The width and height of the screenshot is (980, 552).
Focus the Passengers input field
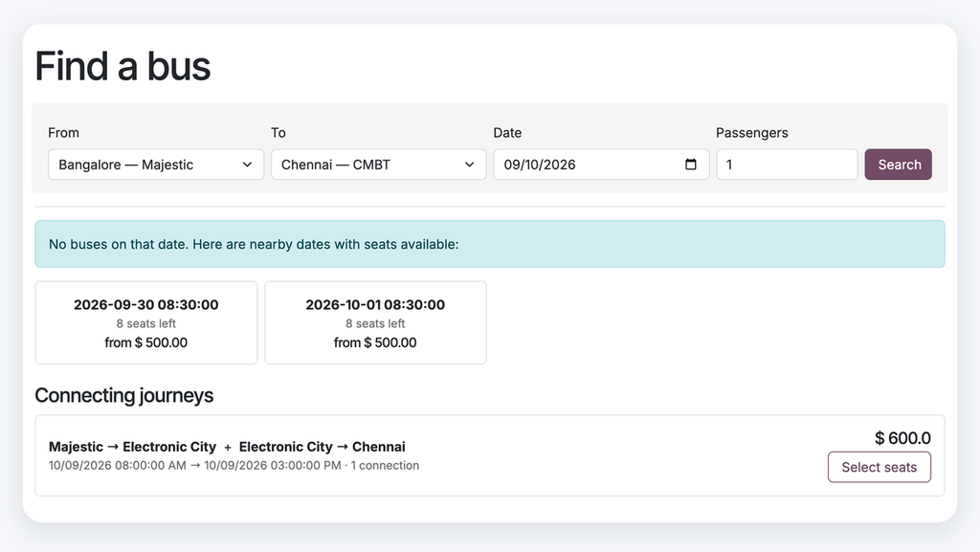(x=787, y=165)
